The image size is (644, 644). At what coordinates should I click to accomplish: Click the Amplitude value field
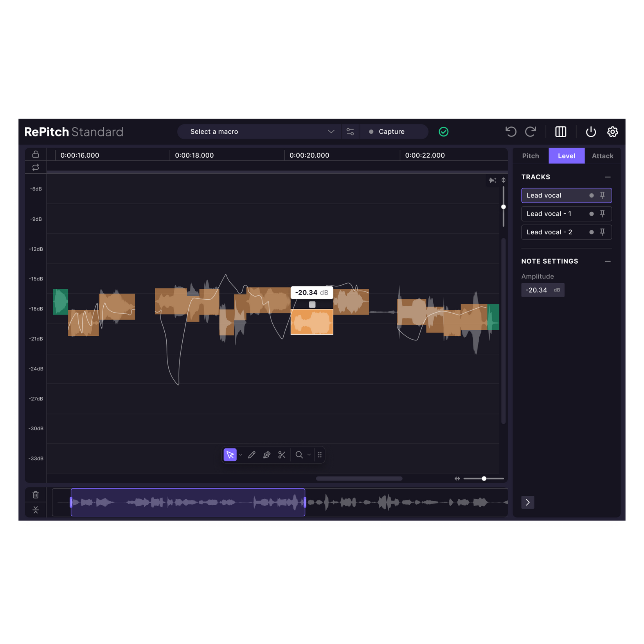coord(543,290)
